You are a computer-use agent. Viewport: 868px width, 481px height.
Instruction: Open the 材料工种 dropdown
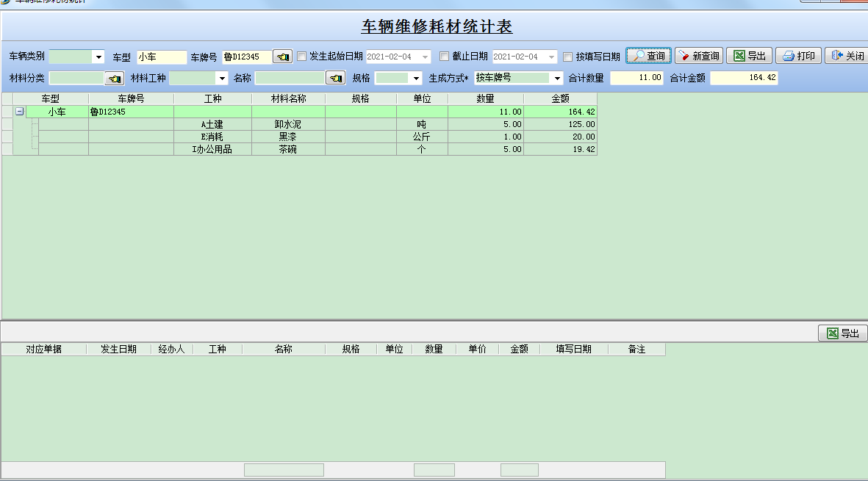point(221,77)
